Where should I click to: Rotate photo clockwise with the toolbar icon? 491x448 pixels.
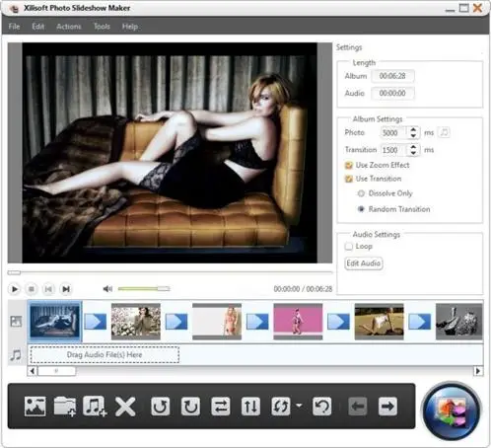190,407
